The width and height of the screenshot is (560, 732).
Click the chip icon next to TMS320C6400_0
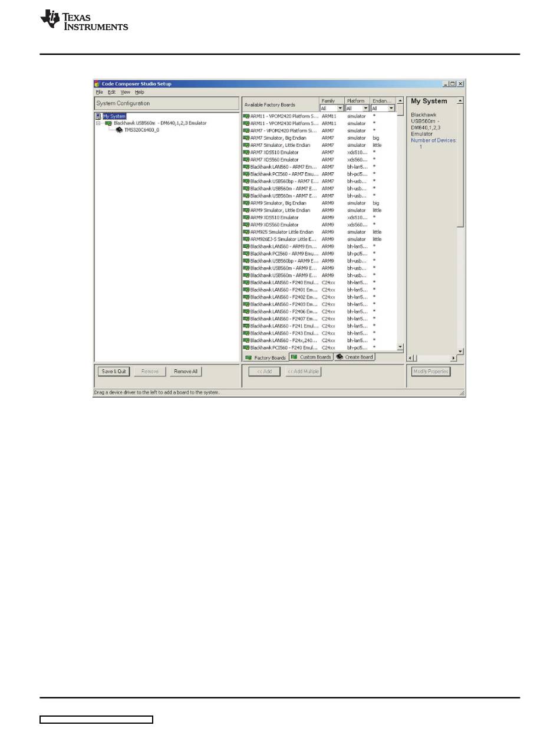coord(119,130)
